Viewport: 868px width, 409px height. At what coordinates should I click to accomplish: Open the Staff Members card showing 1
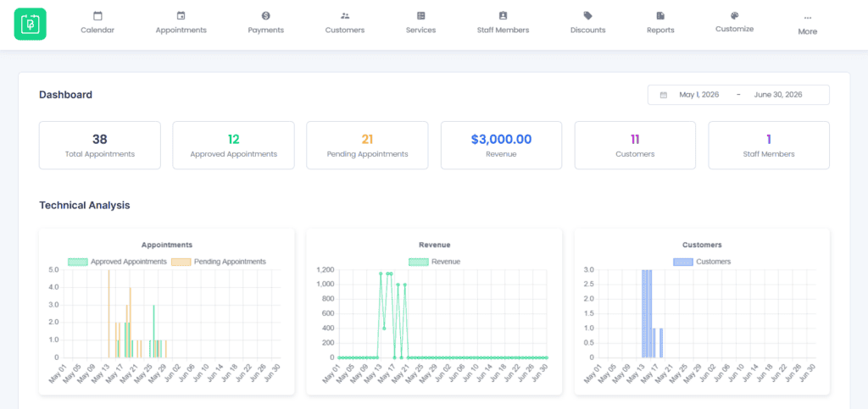tap(769, 146)
